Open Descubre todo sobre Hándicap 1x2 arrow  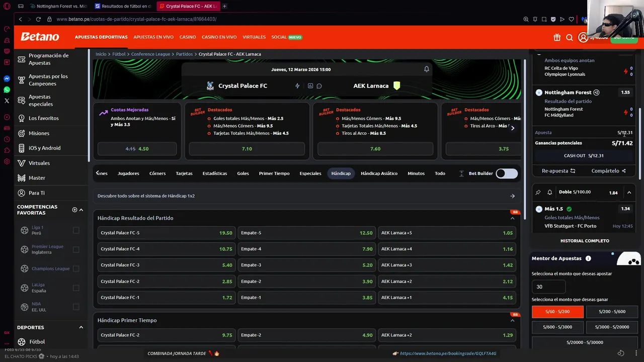(512, 196)
